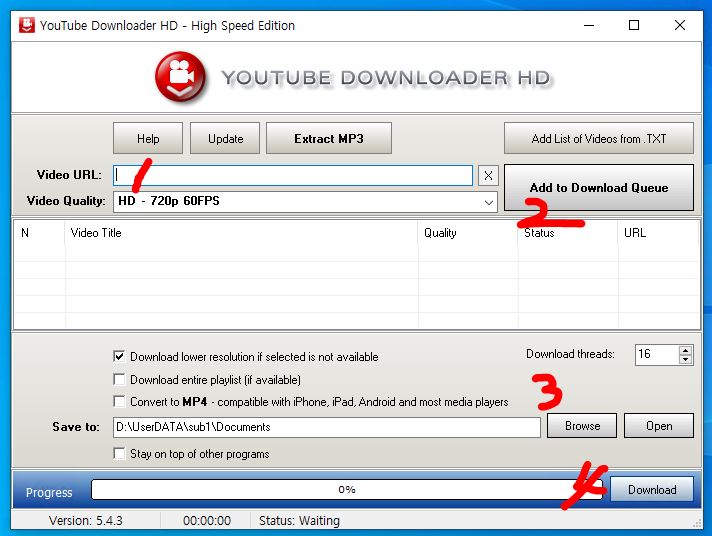
Task: Close the YouTube Downloader HD window
Action: (680, 25)
